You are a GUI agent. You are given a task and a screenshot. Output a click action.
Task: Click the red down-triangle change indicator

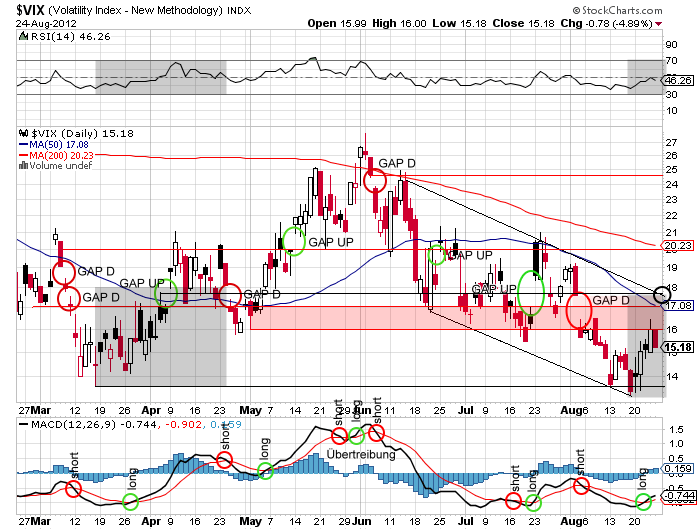coord(658,24)
